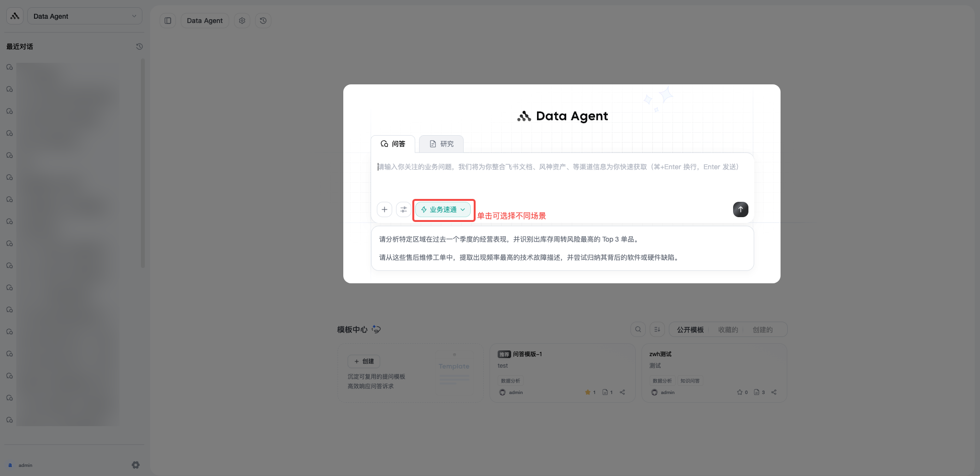Open the zwh测试 template title
980x476 pixels.
coord(660,354)
